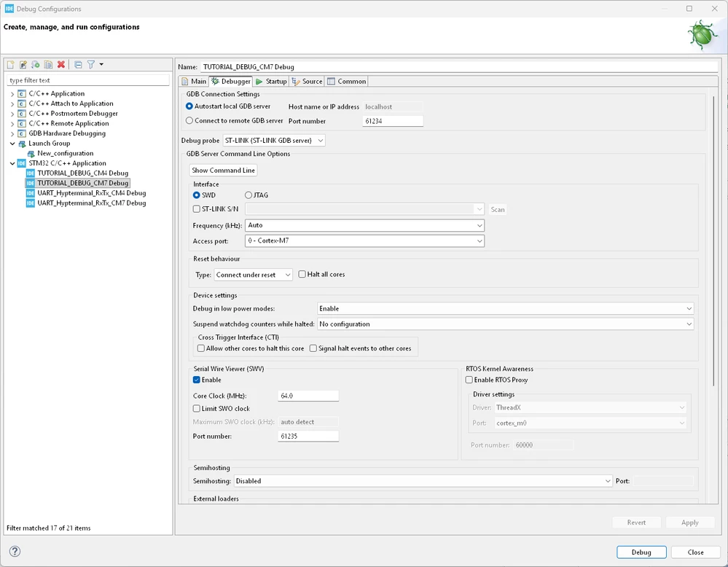728x567 pixels.
Task: Open the Suspend watchdog counters dropdown
Action: click(506, 324)
